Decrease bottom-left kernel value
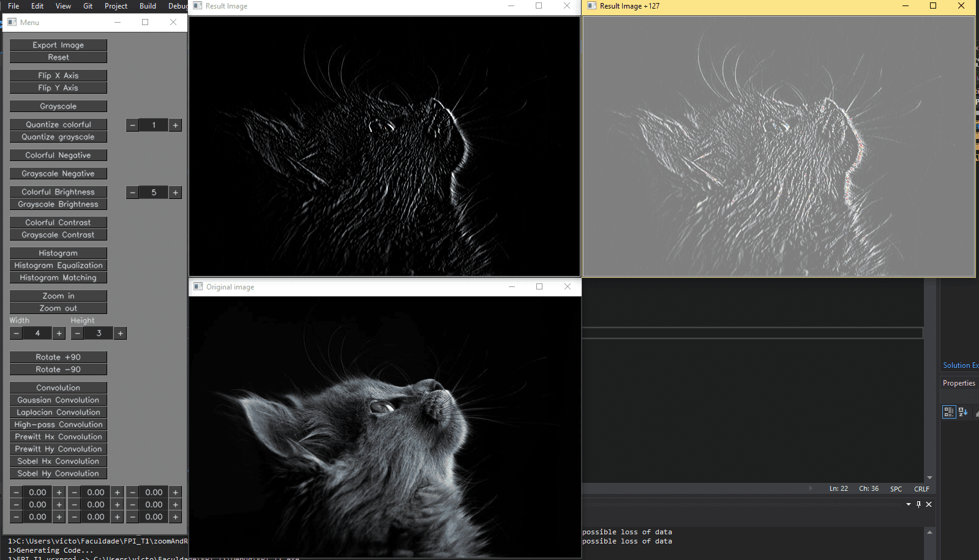 [16, 517]
